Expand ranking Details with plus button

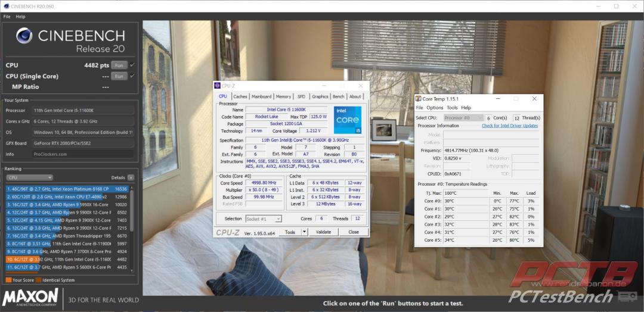click(x=131, y=177)
